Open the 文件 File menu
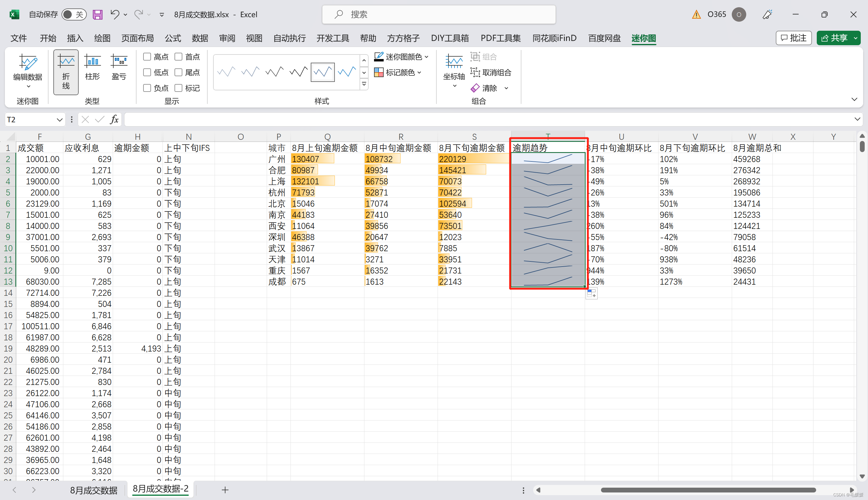 pyautogui.click(x=19, y=38)
